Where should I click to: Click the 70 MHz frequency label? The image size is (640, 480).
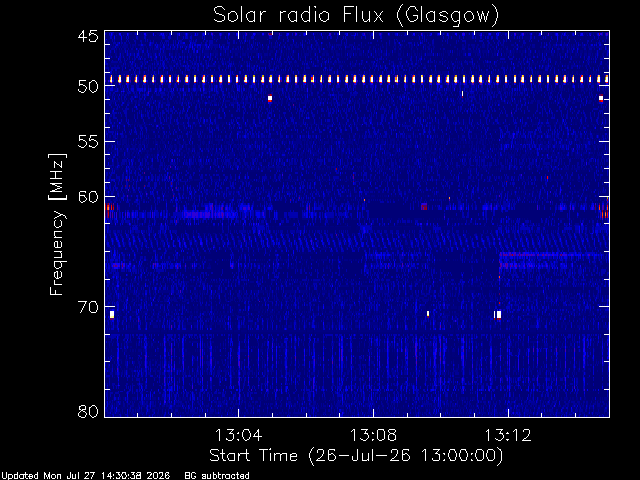(x=88, y=307)
